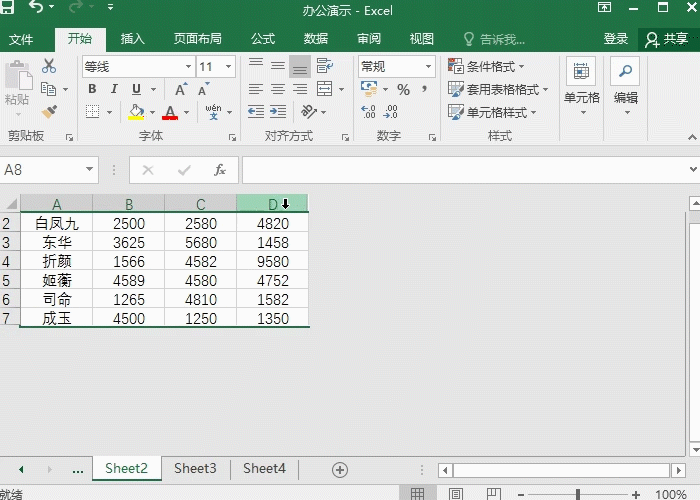Screen dimensions: 700x500
Task: Click the Wrap Text icon
Action: click(x=325, y=66)
